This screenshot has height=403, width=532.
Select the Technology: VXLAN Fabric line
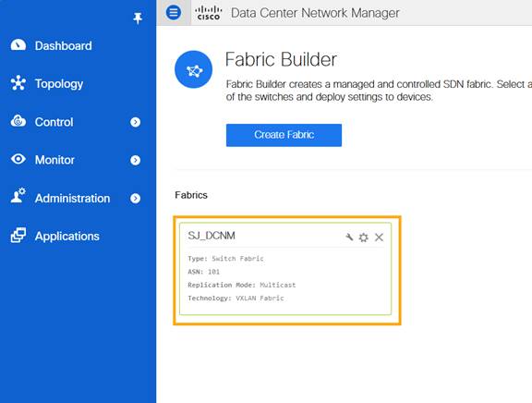[236, 299]
